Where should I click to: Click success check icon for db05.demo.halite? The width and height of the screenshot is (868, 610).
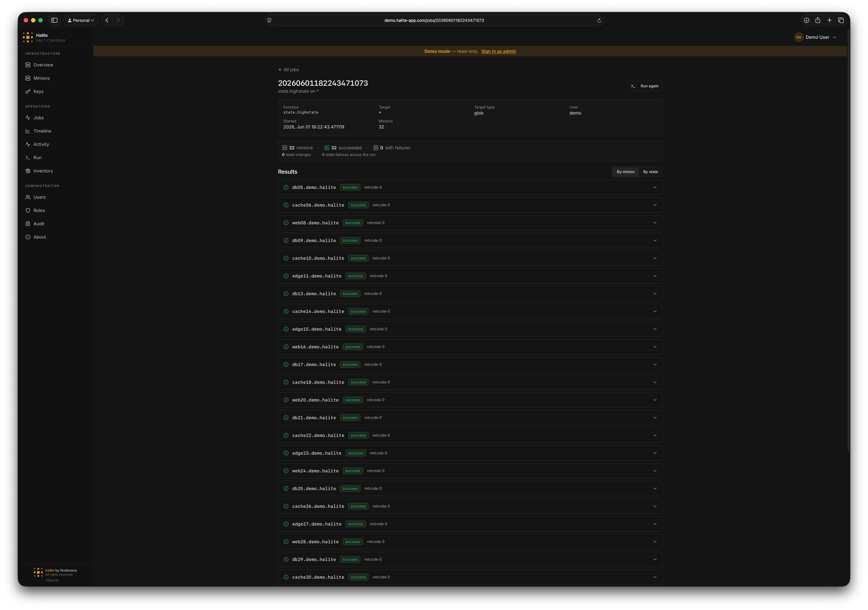[286, 187]
